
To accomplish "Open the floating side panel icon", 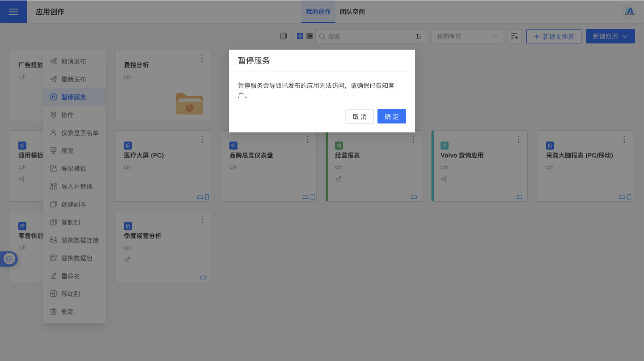I will pos(9,259).
